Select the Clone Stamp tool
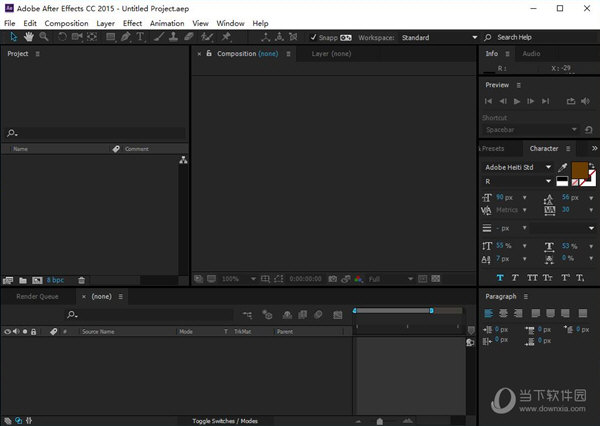Screen dimensions: 600x426 pos(173,37)
